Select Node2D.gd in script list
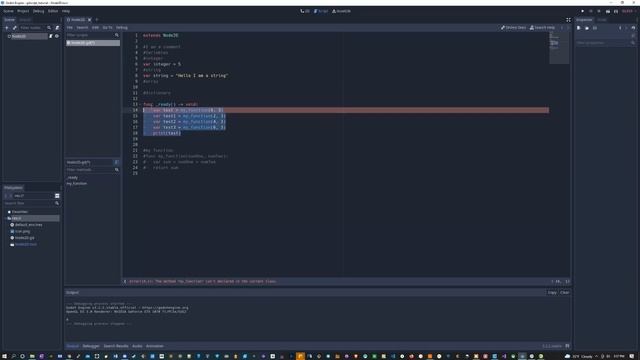 (93, 43)
